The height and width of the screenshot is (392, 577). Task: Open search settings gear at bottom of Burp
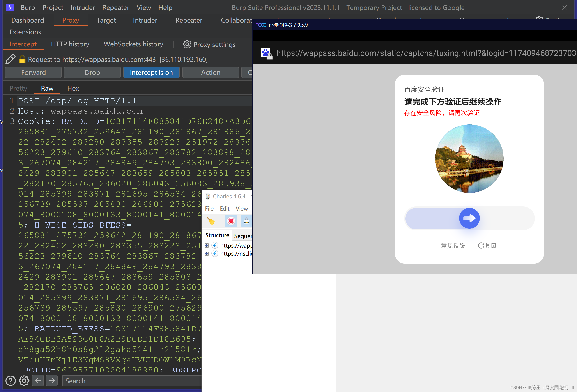tap(24, 381)
